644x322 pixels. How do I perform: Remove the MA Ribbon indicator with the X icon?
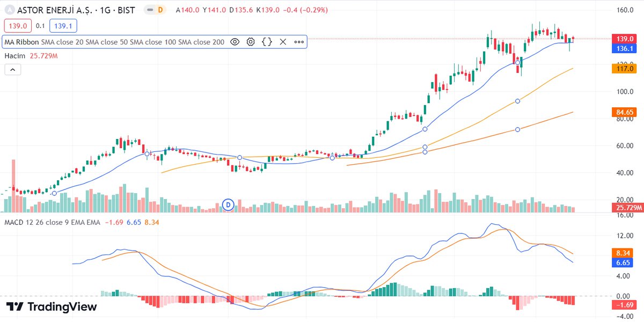[x=283, y=41]
